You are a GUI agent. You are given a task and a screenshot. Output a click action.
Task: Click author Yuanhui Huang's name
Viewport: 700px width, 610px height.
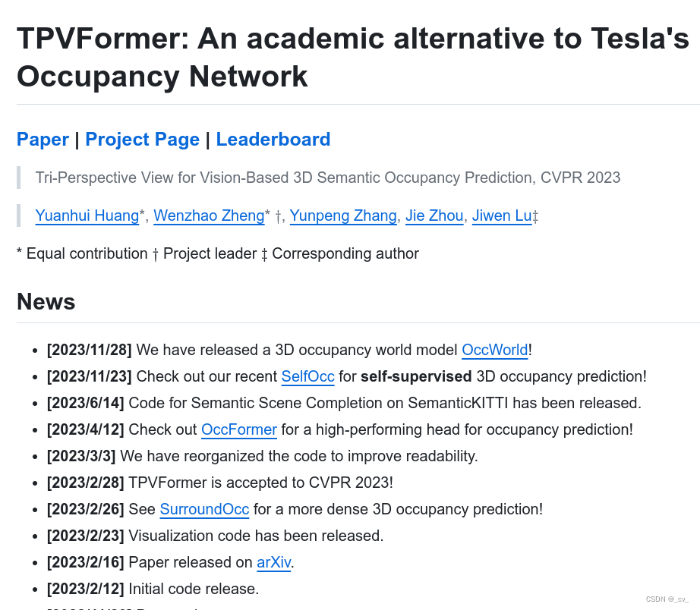pyautogui.click(x=87, y=215)
